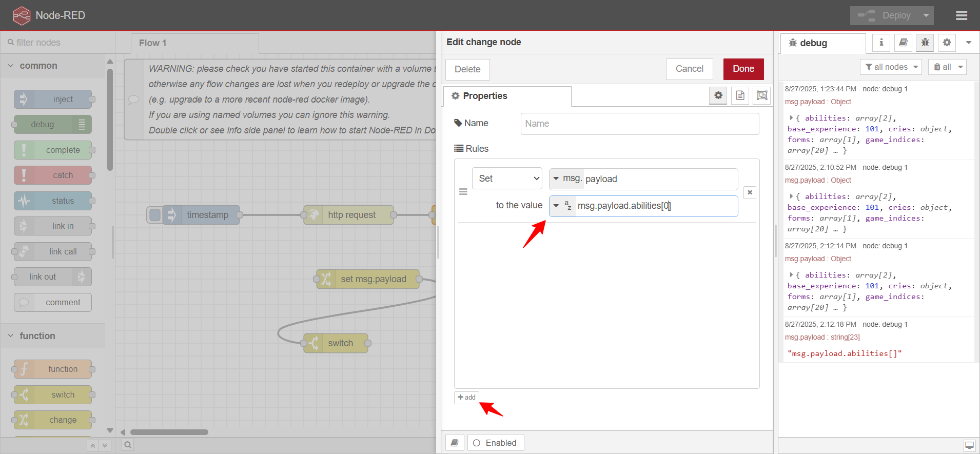Open the msg. property type dropdown
This screenshot has height=454, width=980.
click(x=567, y=179)
